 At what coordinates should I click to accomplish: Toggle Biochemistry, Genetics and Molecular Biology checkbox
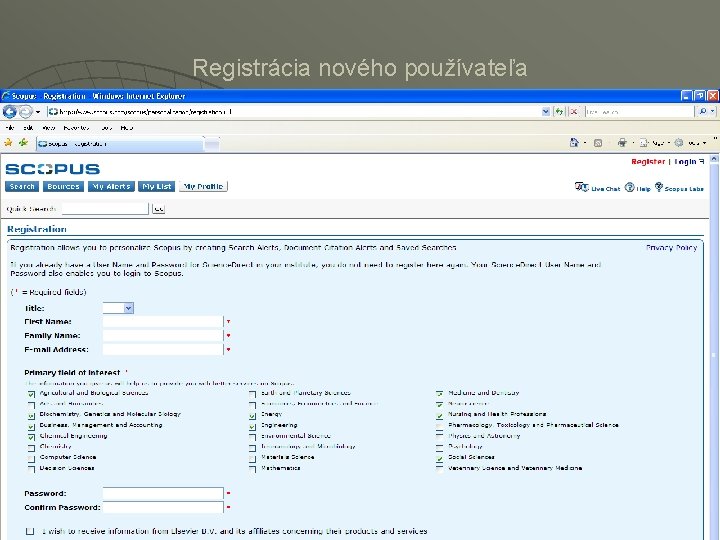point(31,416)
